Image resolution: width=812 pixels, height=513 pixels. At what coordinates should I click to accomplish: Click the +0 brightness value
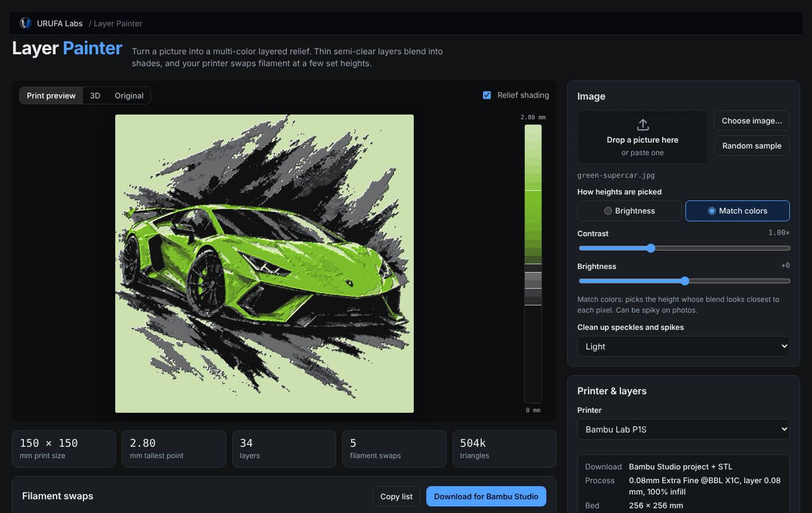pyautogui.click(x=785, y=265)
